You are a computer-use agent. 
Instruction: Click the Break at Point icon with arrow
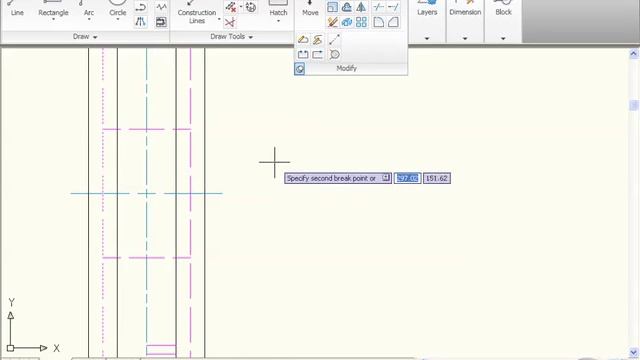click(318, 54)
